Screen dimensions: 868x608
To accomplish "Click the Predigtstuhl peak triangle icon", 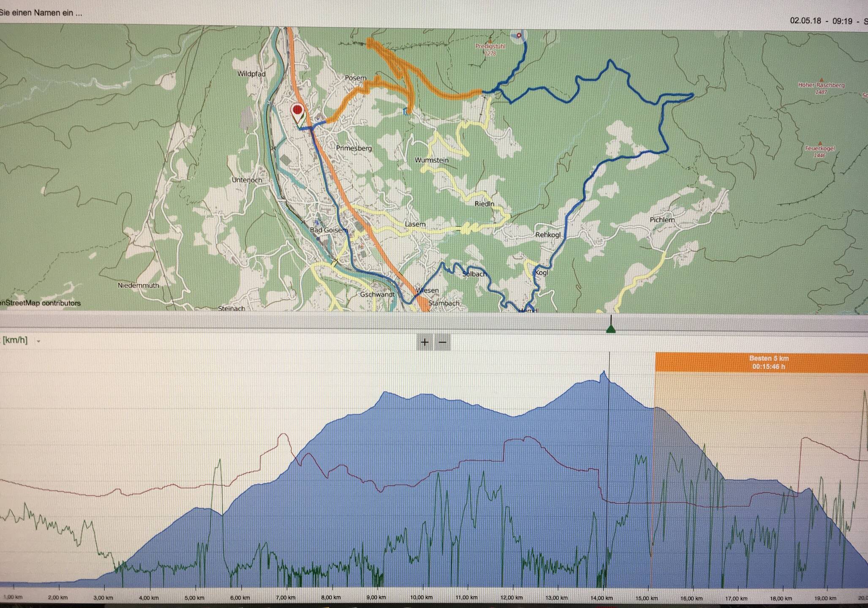I will (490, 41).
